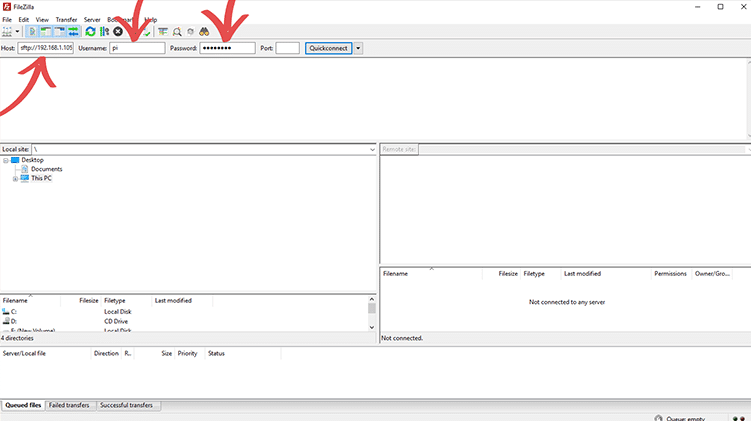The width and height of the screenshot is (751, 421).
Task: Toggle the message log display
Action: point(32,32)
